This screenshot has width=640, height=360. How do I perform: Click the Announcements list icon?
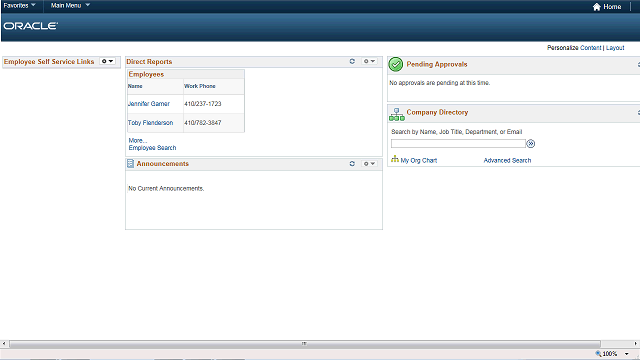(x=131, y=164)
